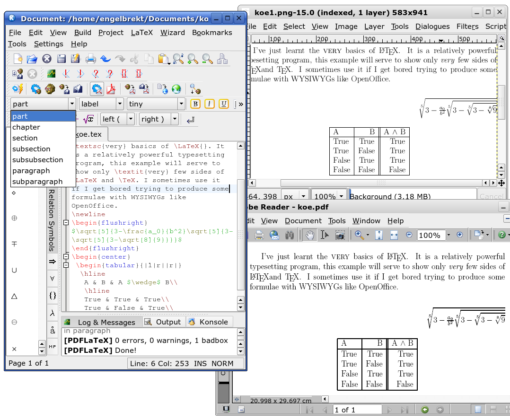Choose paragraph from the sectioning list
This screenshot has height=420, width=510.
point(43,171)
